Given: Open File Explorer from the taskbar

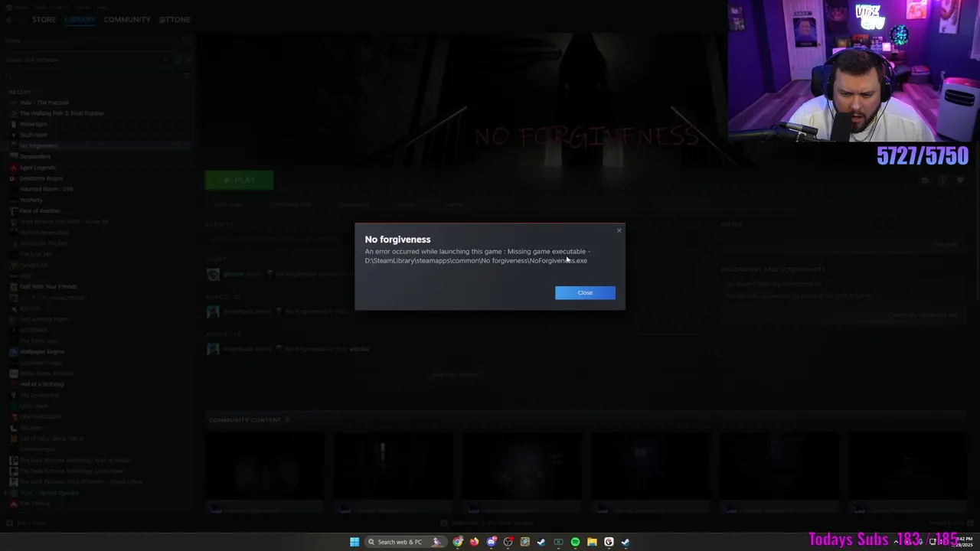Looking at the screenshot, I should (x=592, y=542).
